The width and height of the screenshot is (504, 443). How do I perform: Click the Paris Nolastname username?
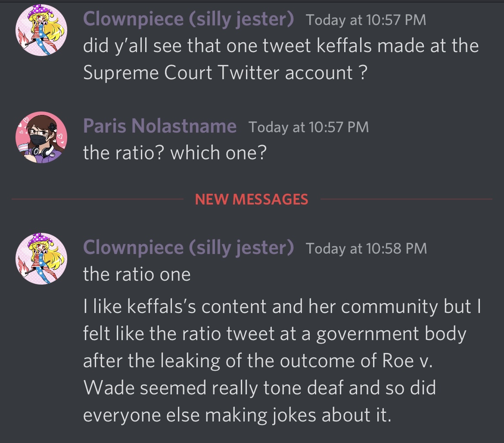(x=160, y=126)
